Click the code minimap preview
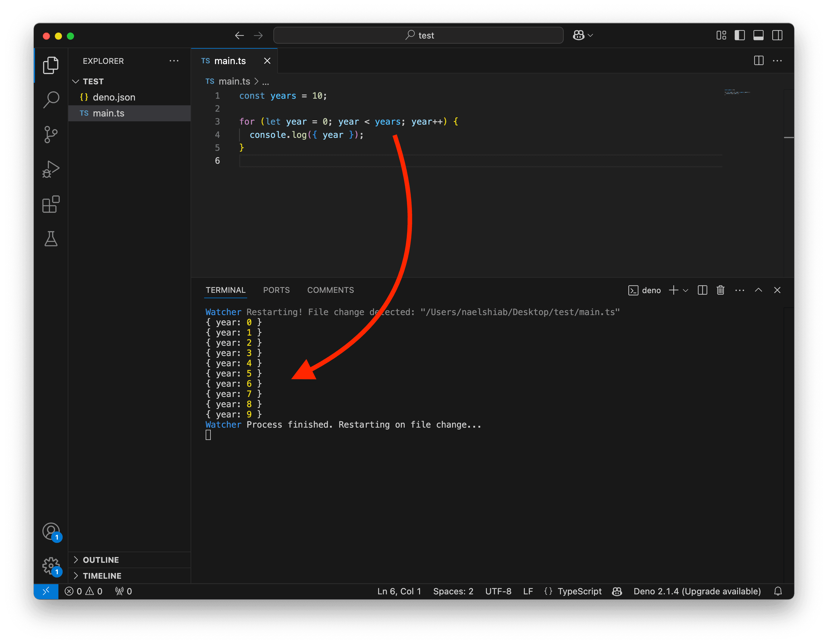 tap(737, 92)
